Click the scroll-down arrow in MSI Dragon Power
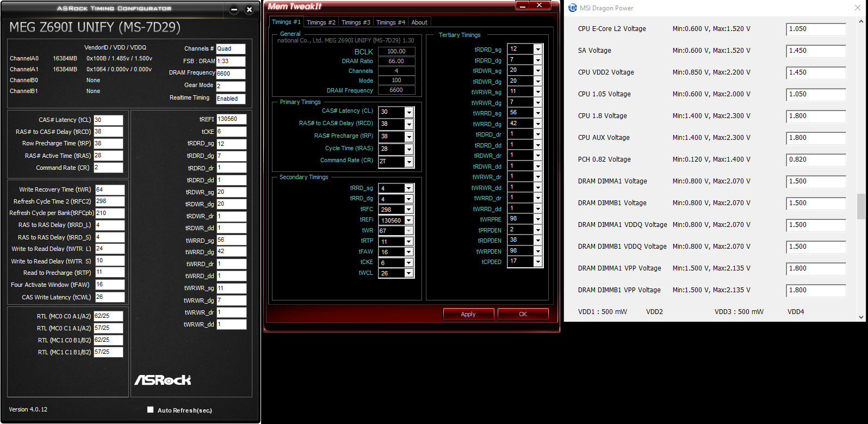Screen dimensions: 868x424 coord(861,317)
